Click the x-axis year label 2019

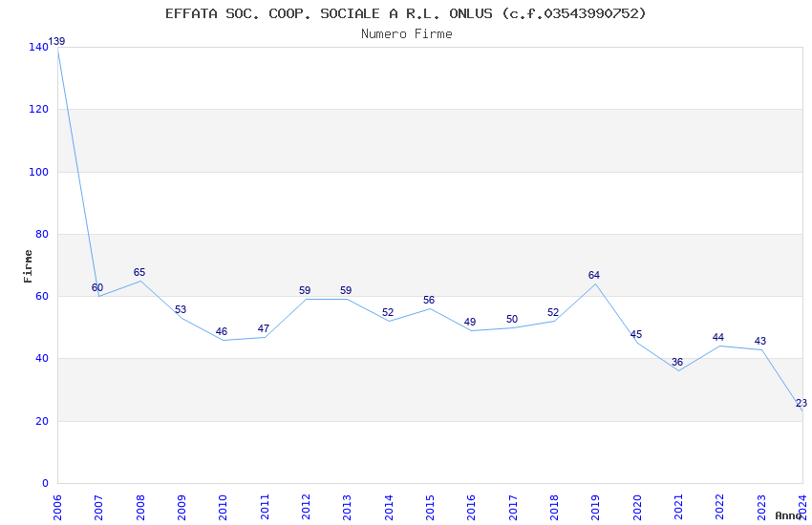pyautogui.click(x=595, y=508)
